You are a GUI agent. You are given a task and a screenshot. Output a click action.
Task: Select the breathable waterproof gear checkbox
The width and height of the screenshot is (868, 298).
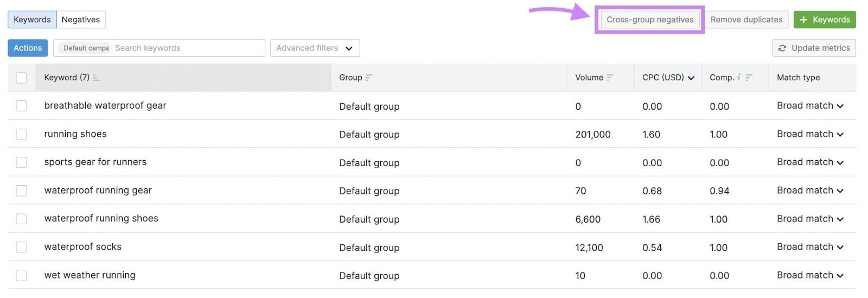pos(21,106)
